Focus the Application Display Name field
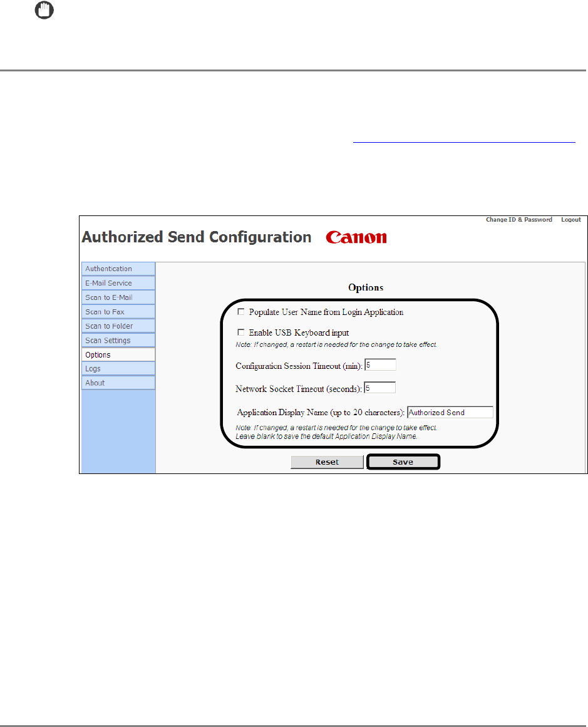This screenshot has height=727, width=588. coord(450,412)
